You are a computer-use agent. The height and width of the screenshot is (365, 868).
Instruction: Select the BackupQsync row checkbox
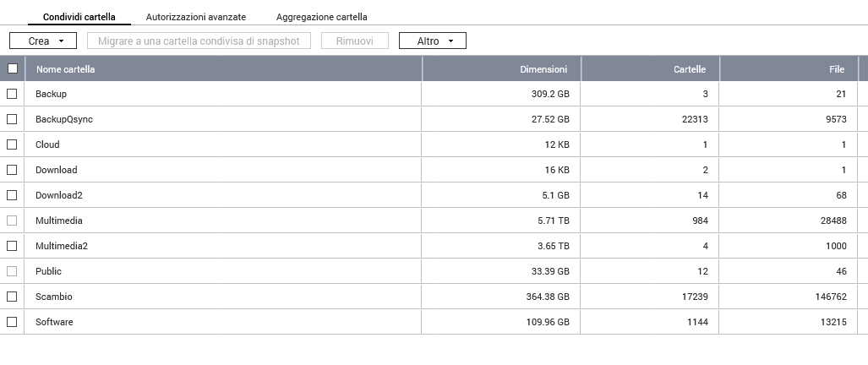pyautogui.click(x=12, y=119)
